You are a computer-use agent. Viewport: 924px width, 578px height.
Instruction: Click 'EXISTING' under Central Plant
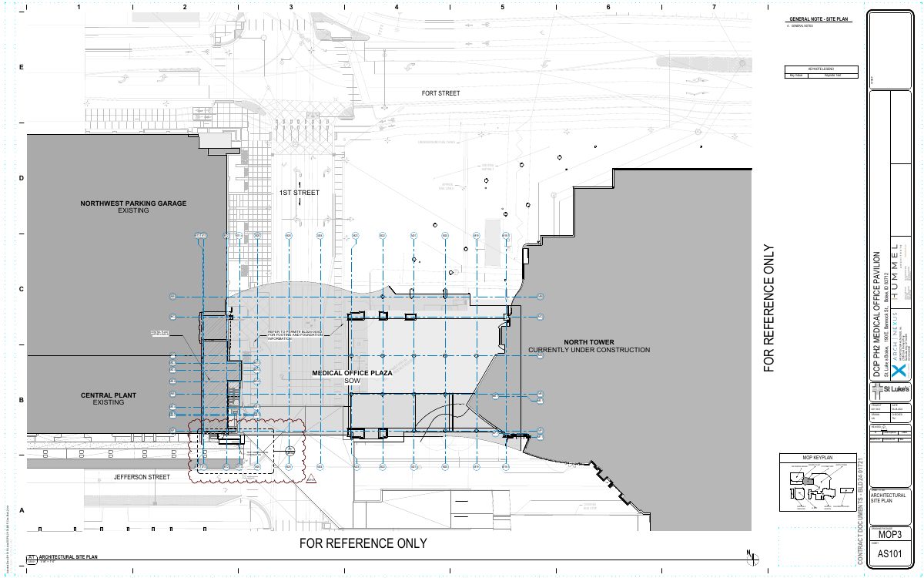pyautogui.click(x=109, y=402)
